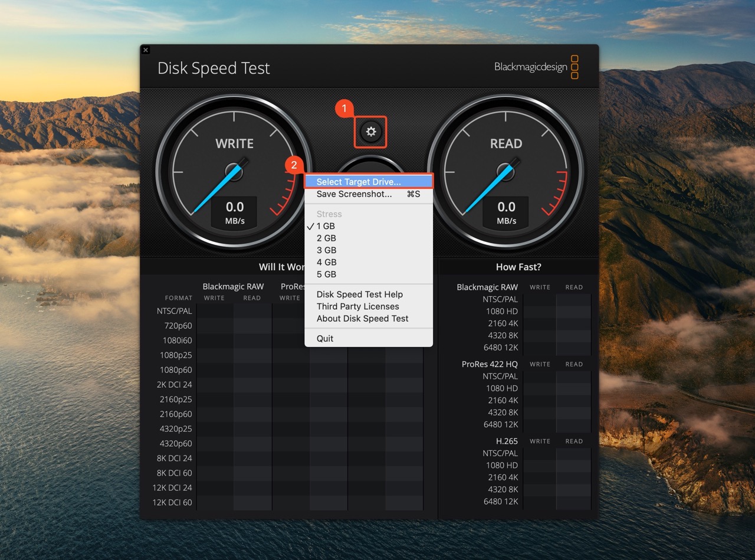Click the 12K DCI 24 format row
The width and height of the screenshot is (755, 560).
[173, 488]
